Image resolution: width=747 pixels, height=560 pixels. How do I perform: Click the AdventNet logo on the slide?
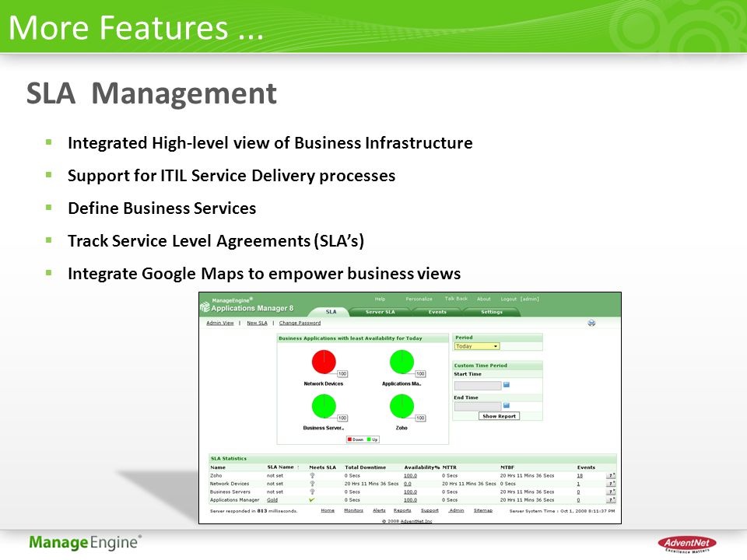pos(687,544)
